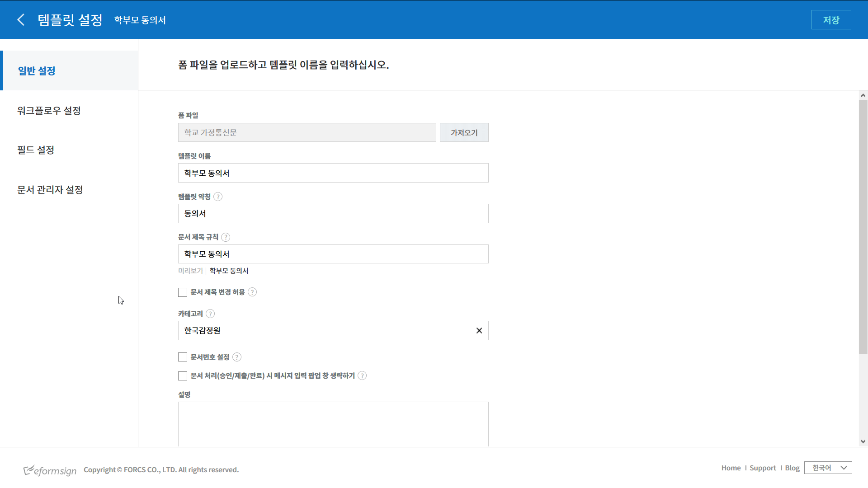Viewport: 868px width, 488px height.
Task: Enable 문서번호 설정 checkbox
Action: [x=183, y=357]
